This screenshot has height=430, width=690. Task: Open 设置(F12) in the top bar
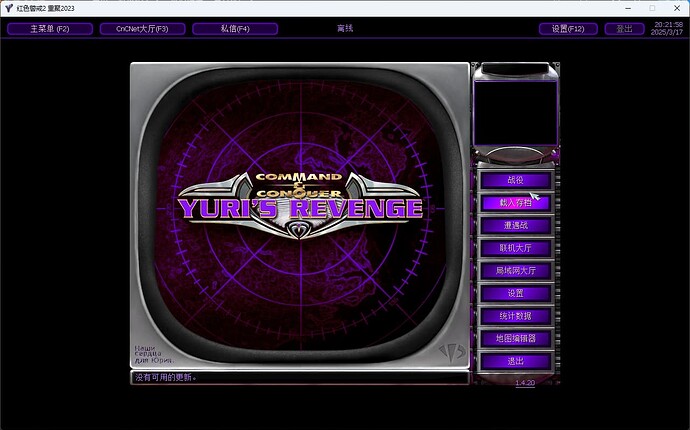point(568,29)
